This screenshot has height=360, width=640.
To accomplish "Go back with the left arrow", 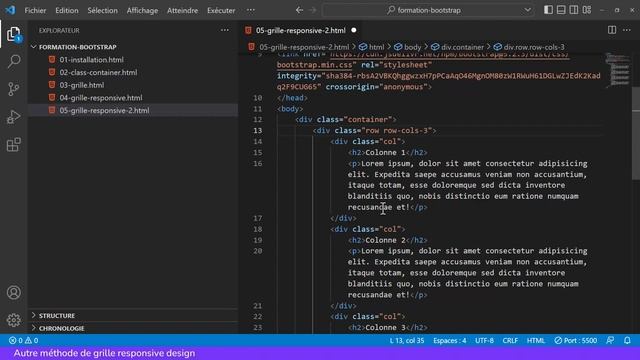I will pos(299,10).
